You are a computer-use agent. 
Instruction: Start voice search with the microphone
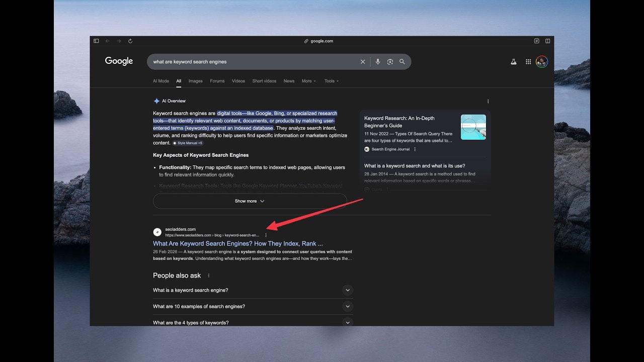click(x=378, y=62)
